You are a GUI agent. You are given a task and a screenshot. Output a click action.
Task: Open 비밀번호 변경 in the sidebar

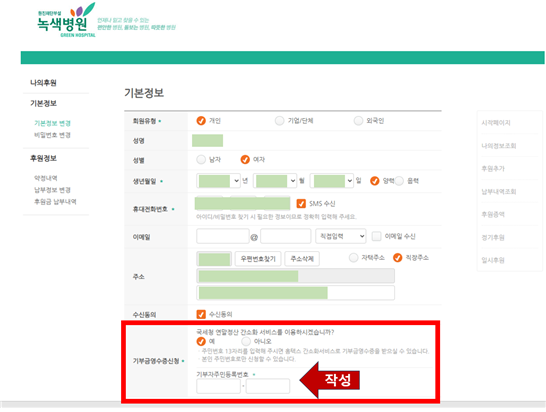52,135
